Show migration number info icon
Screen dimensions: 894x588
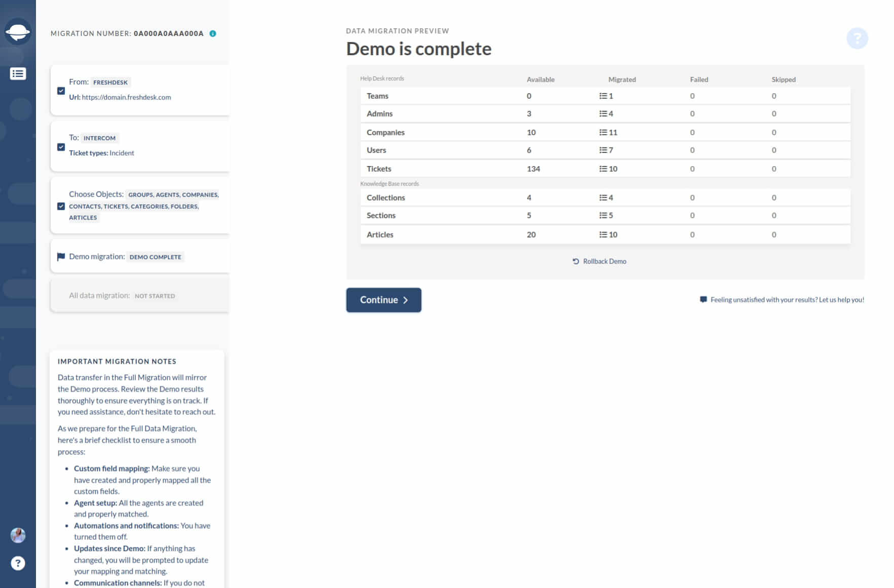tap(213, 33)
